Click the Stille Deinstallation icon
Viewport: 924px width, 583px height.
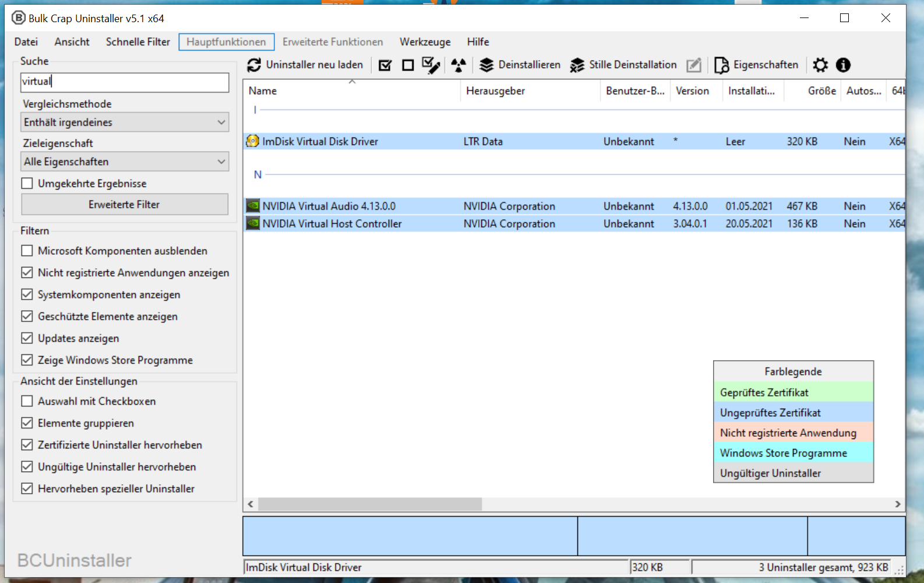click(577, 65)
